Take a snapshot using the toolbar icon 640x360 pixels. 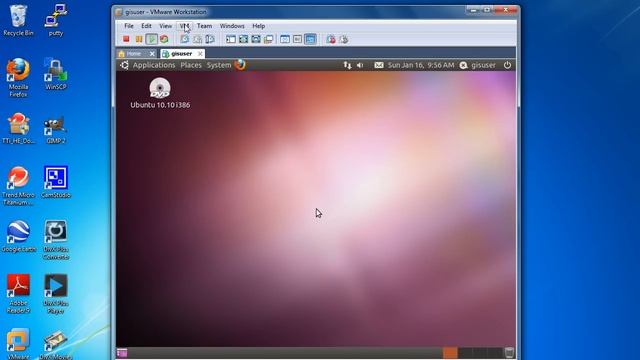click(185, 39)
